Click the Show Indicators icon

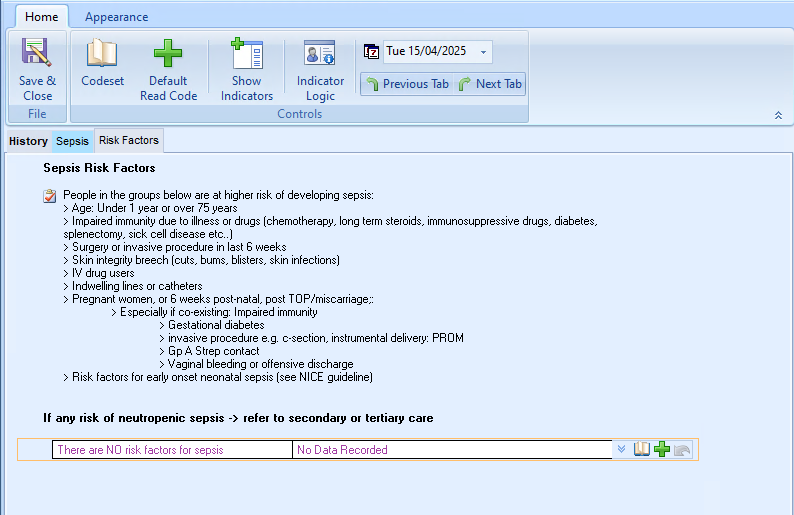coord(247,53)
